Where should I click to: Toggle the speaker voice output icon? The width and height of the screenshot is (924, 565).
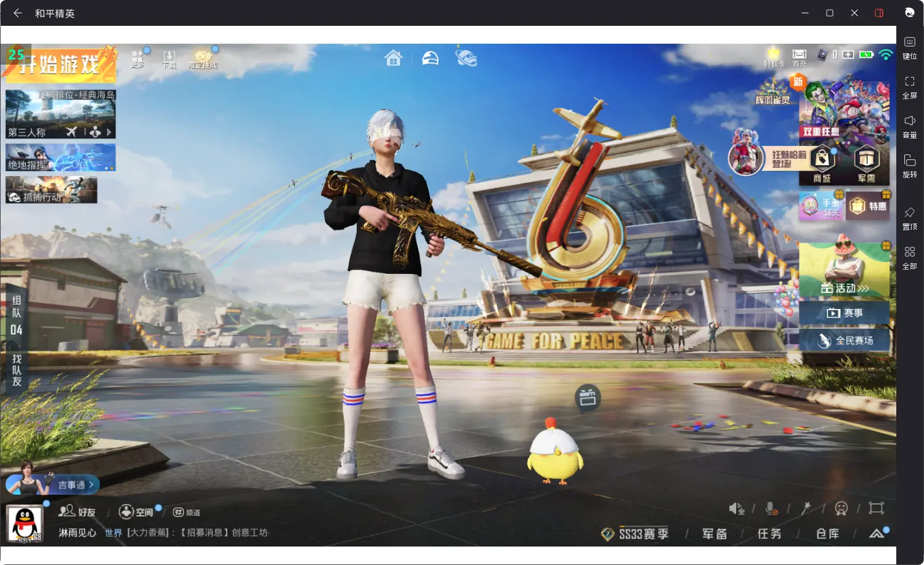click(x=737, y=508)
